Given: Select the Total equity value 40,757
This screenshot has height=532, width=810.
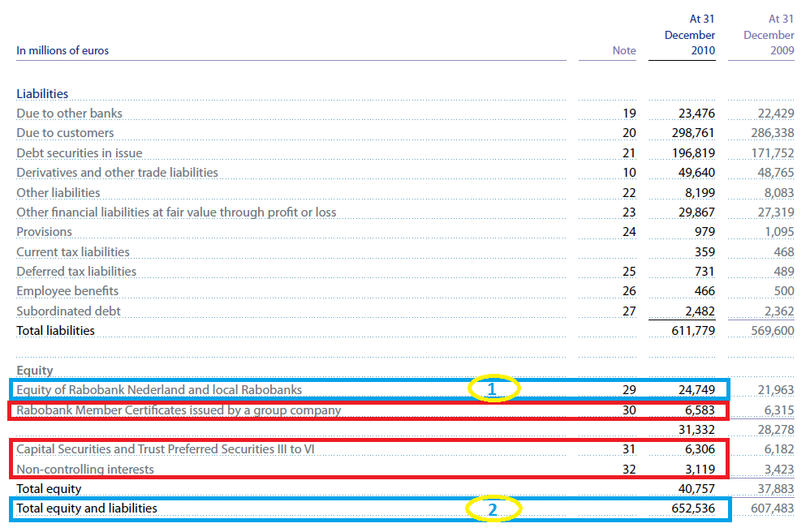Looking at the screenshot, I should point(696,489).
